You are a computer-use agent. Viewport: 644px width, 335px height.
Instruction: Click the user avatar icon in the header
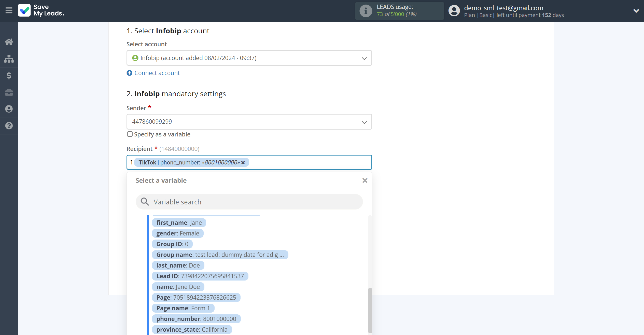click(454, 11)
